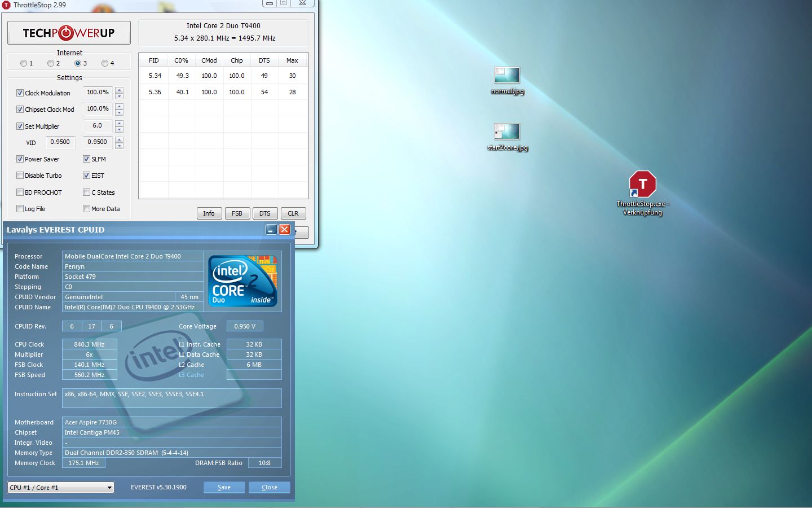Decrease Clock Modulation with its down arrow

click(x=119, y=96)
